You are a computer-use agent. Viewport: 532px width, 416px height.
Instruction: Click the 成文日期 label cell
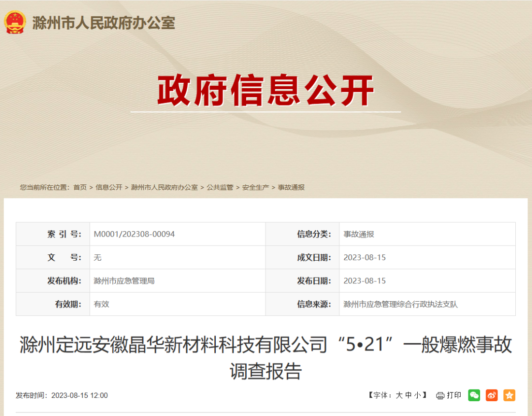pos(302,258)
